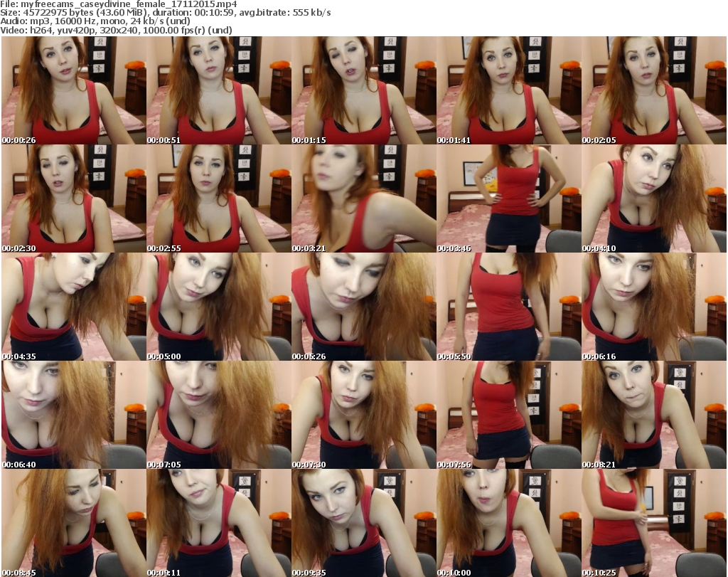Select the thumbnail stamped 00:00:26

click(74, 90)
